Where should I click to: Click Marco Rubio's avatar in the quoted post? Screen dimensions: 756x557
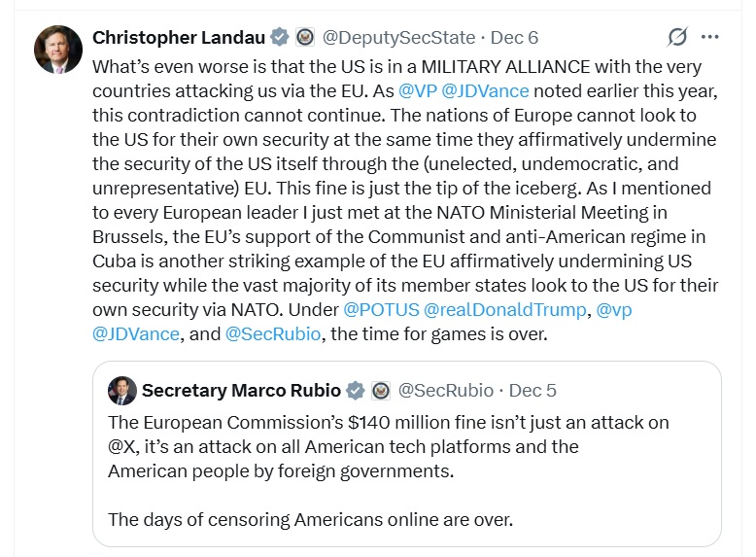point(122,391)
